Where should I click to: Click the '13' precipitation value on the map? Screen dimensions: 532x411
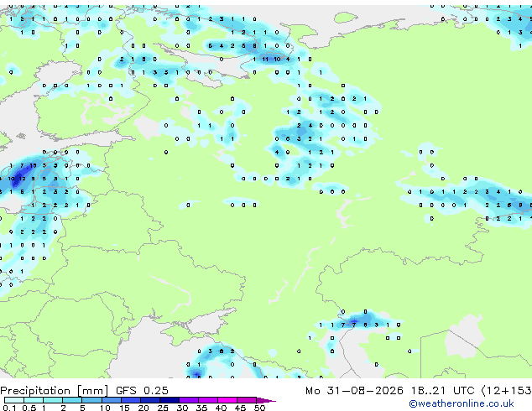33,165
